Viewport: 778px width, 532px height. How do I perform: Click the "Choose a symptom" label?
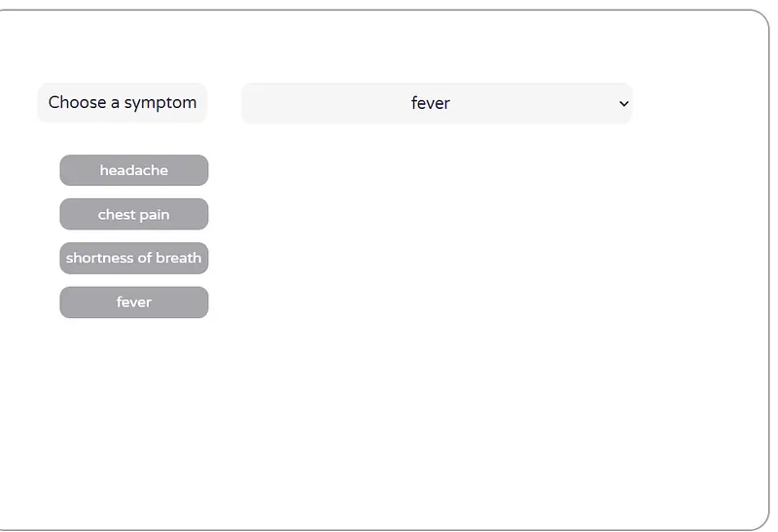pyautogui.click(x=123, y=103)
